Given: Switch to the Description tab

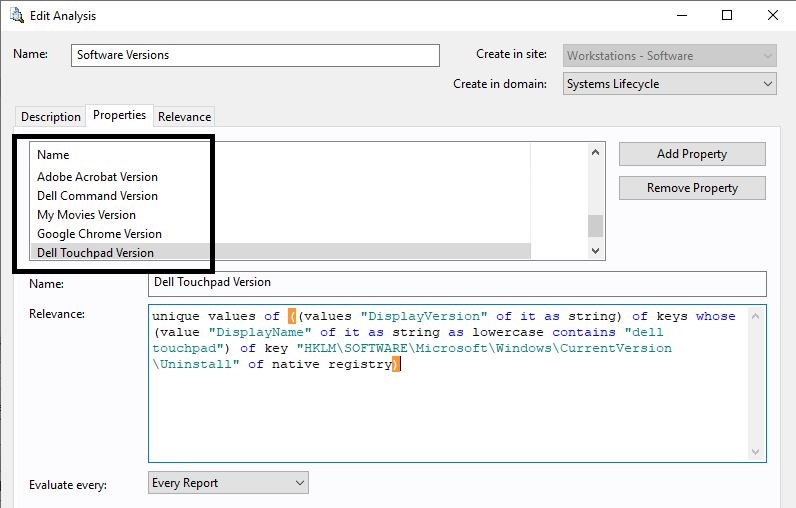Looking at the screenshot, I should click(x=51, y=117).
